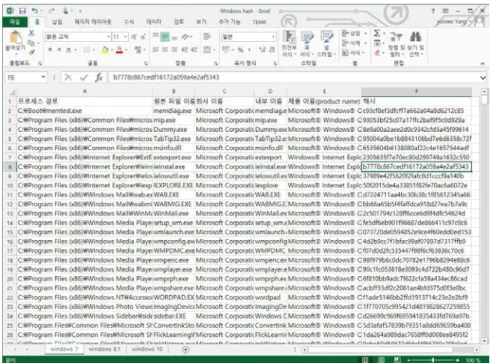Open the font name dropdown
This screenshot has height=363, width=493.
pyautogui.click(x=108, y=37)
